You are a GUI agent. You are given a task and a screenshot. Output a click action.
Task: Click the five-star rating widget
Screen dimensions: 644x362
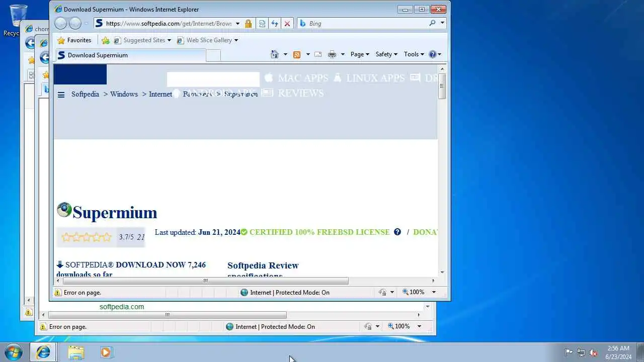(86, 237)
